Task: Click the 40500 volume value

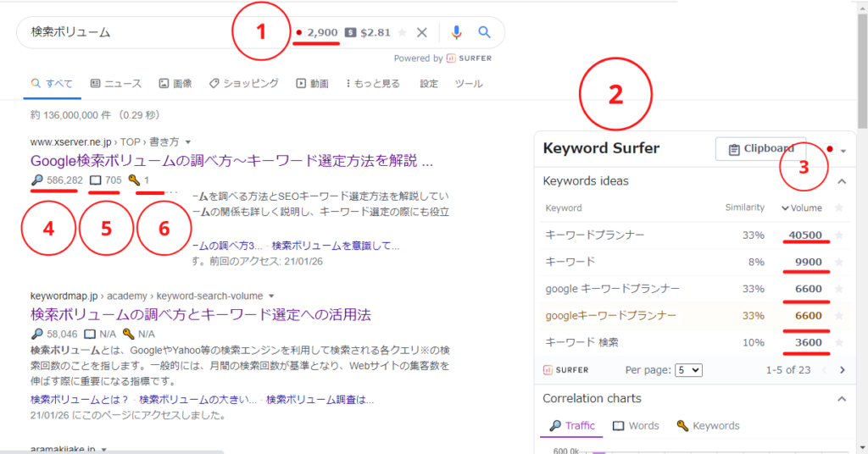Action: click(805, 235)
